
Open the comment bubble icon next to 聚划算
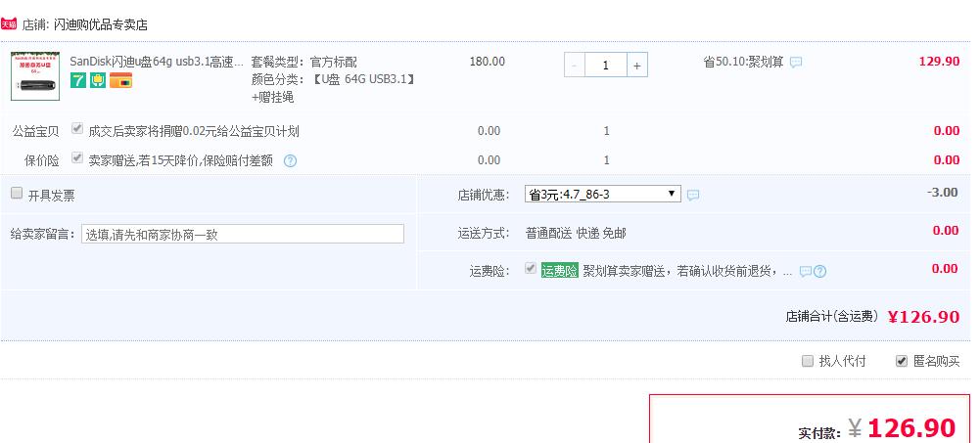(796, 63)
